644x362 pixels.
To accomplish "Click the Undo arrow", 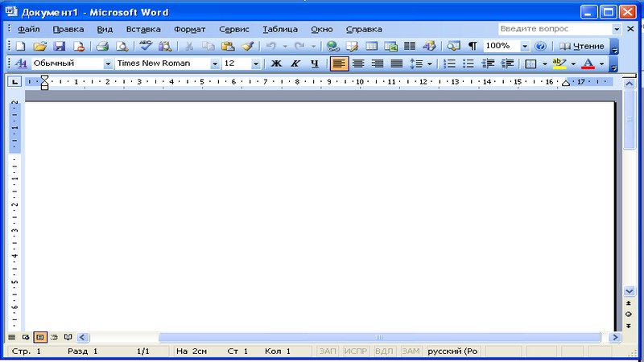I will click(270, 46).
